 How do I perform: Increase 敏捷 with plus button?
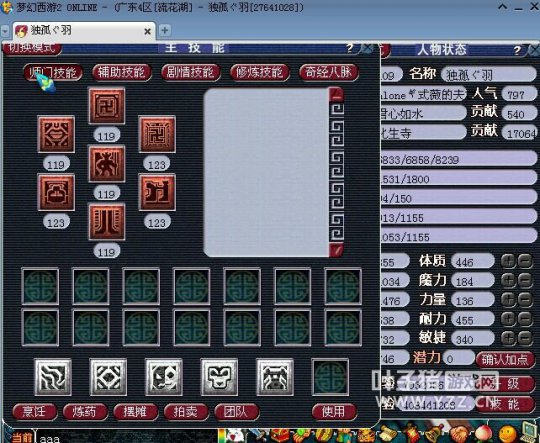pos(508,339)
